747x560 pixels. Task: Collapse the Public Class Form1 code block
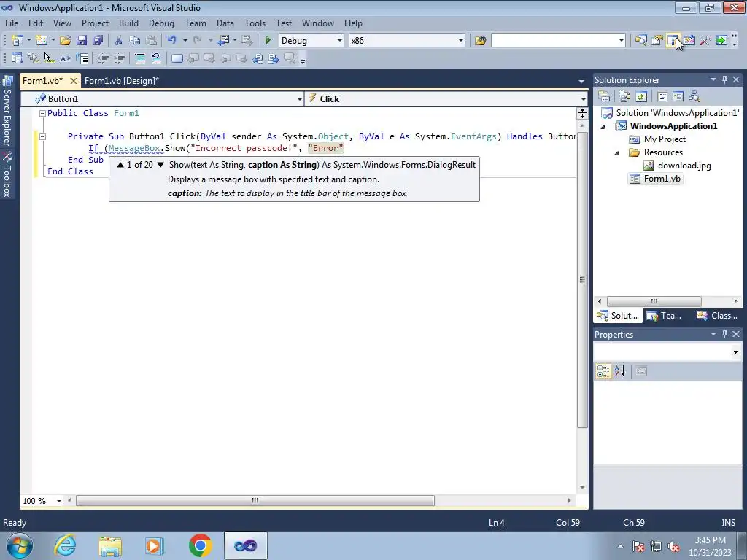pyautogui.click(x=42, y=113)
